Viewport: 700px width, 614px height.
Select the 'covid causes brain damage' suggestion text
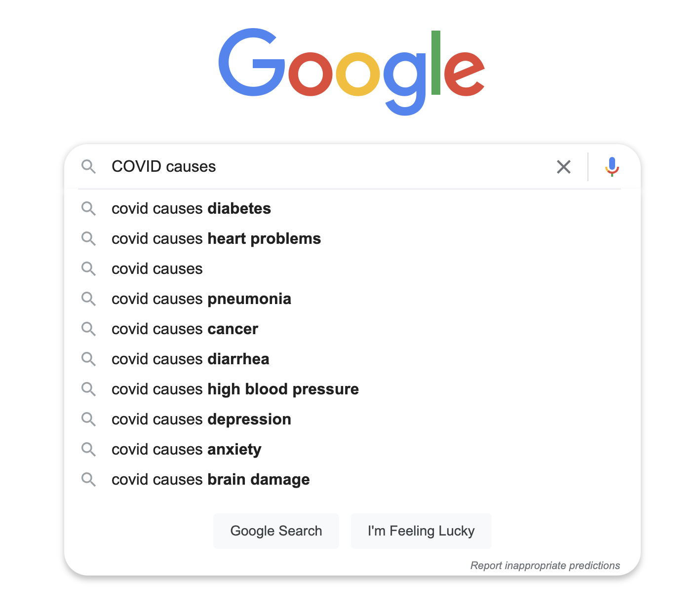pos(211,480)
